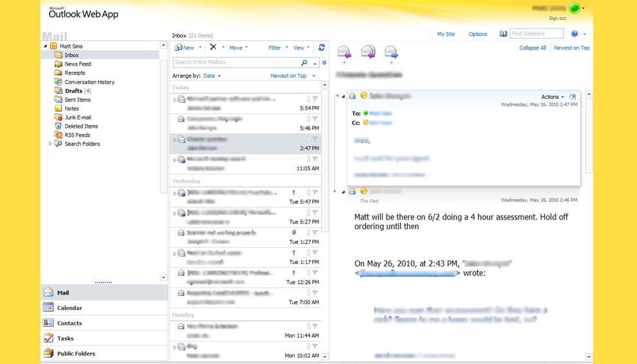Expand the Search Folders tree node
This screenshot has height=364, width=637.
pyautogui.click(x=50, y=144)
